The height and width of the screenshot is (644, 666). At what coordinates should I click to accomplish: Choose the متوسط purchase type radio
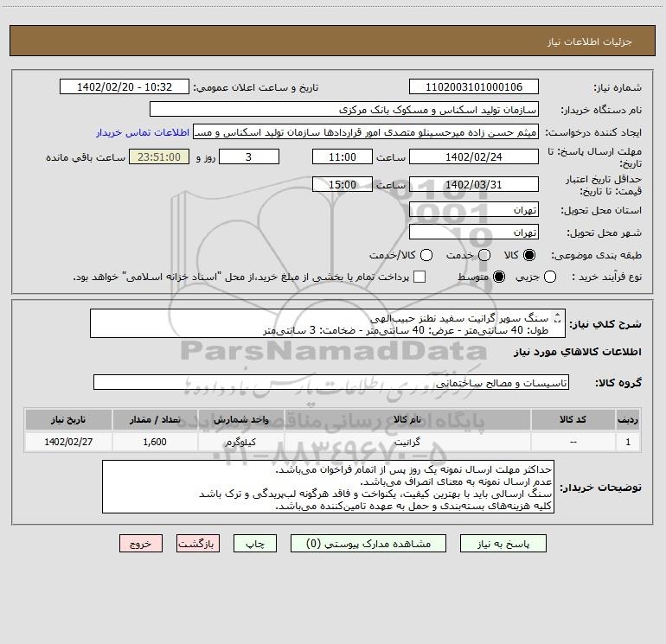[x=499, y=277]
